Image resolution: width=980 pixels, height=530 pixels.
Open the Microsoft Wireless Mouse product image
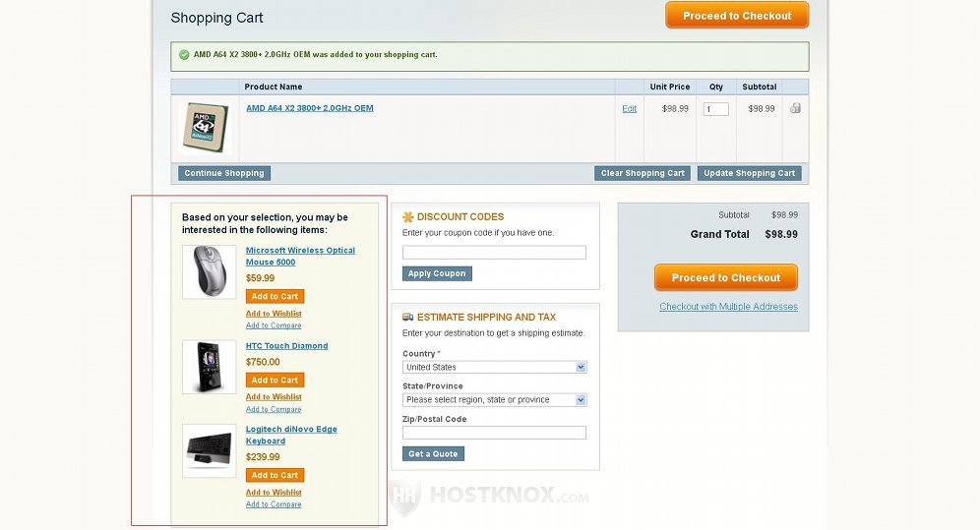[209, 271]
